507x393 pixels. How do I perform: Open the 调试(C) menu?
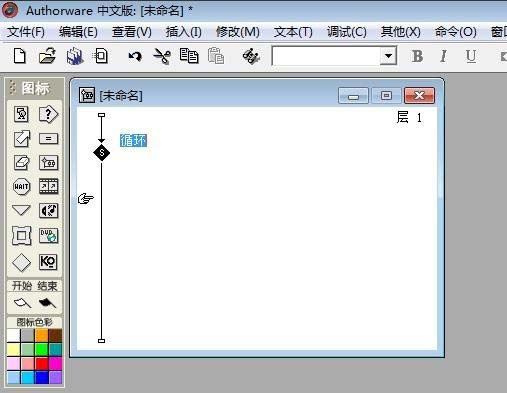coord(347,32)
